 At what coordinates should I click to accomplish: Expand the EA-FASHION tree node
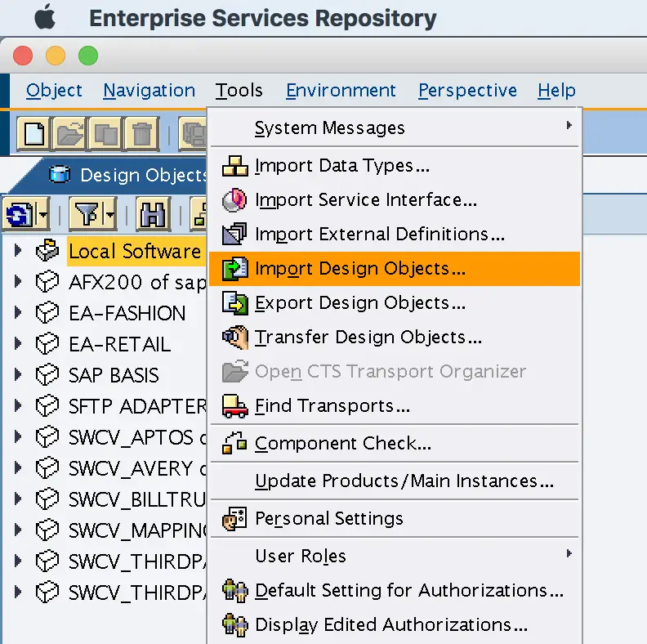18,312
